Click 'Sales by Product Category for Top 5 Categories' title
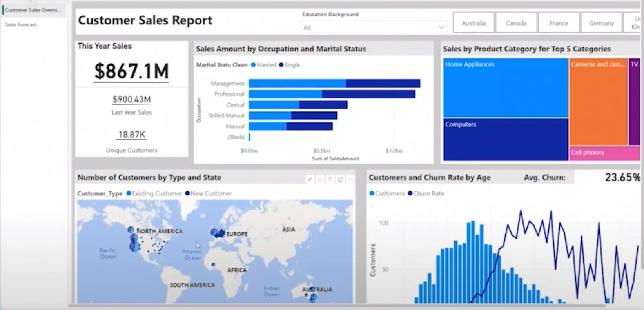644x310 pixels. click(527, 49)
